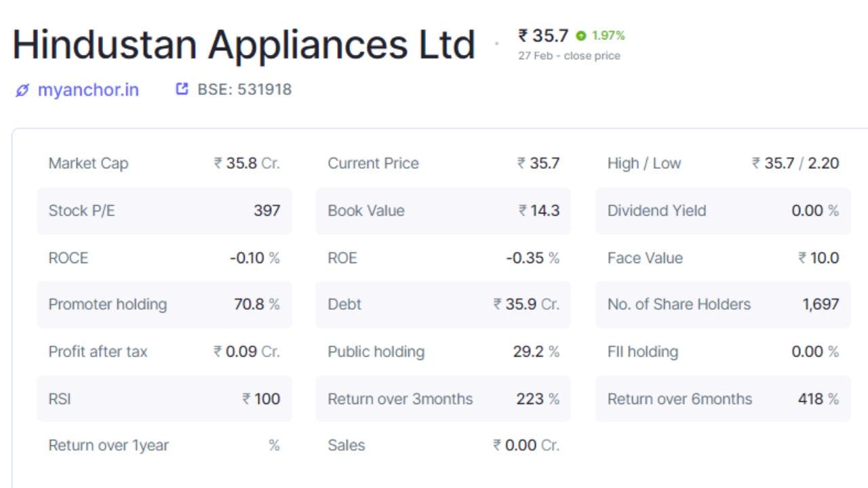Select the Book Value ₹ 14.3 cell
The width and height of the screenshot is (868, 488).
click(x=443, y=211)
